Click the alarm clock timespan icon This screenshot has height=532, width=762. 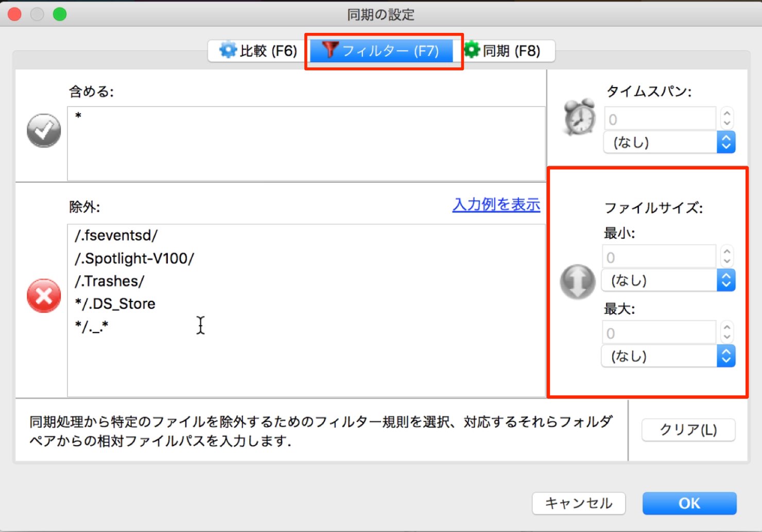point(579,117)
